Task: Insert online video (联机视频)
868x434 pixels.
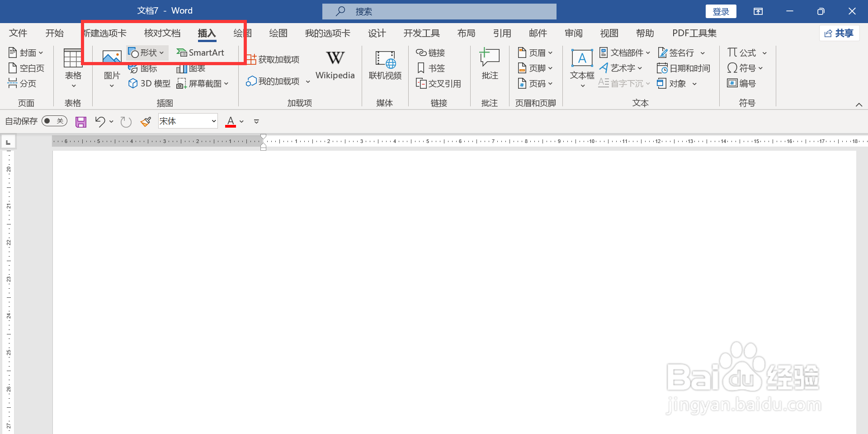Action: tap(385, 66)
